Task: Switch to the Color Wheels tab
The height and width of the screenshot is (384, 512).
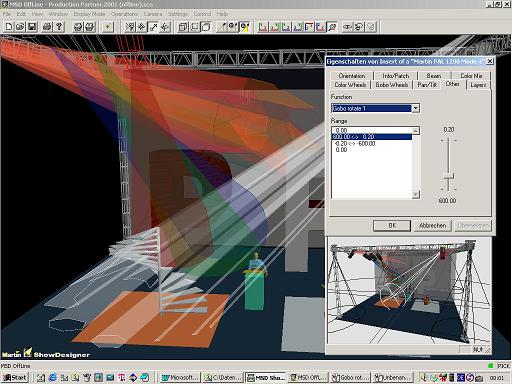Action: click(350, 85)
